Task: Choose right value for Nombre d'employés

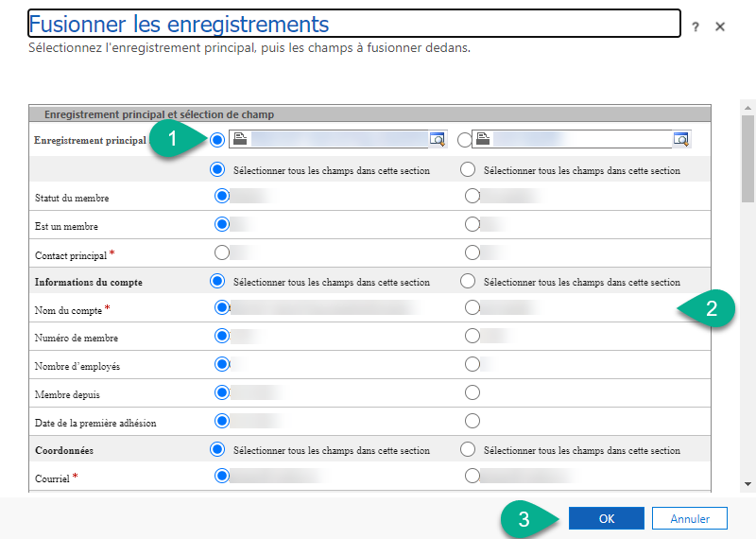Action: click(x=472, y=364)
